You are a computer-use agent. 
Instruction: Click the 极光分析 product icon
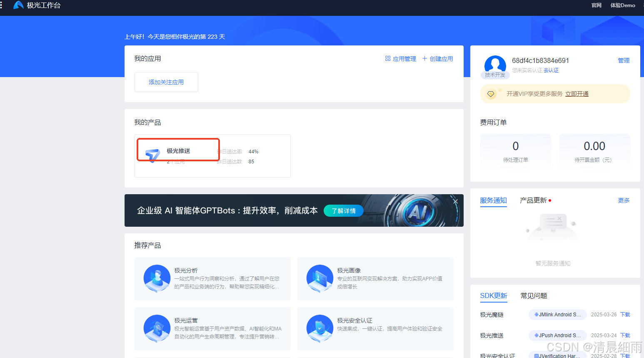[x=157, y=278]
